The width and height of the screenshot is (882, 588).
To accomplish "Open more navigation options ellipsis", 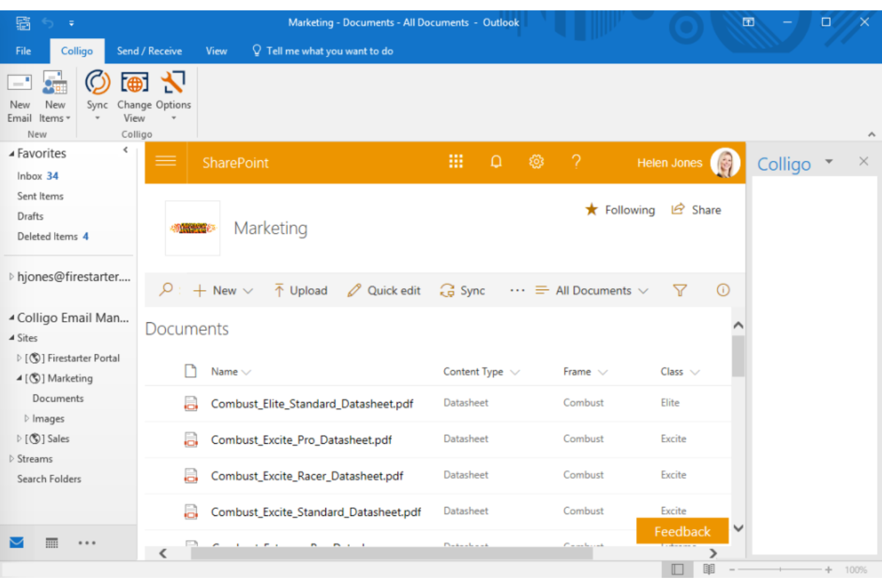I will point(87,543).
